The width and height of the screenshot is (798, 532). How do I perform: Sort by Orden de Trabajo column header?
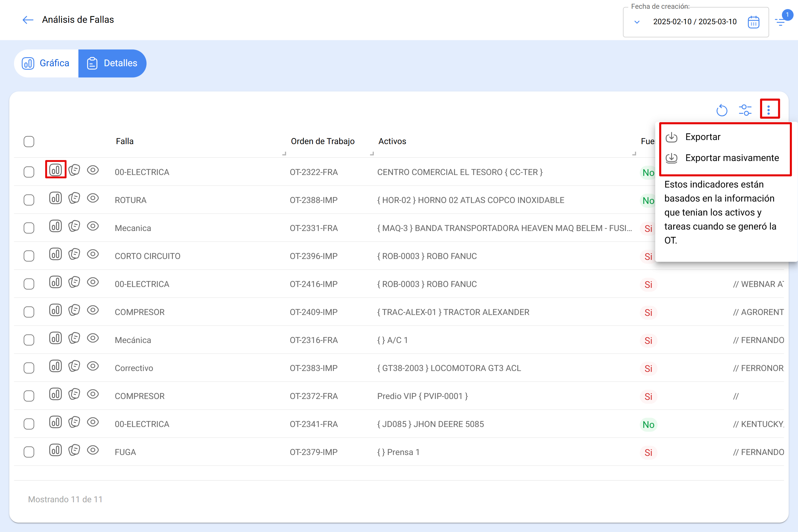click(x=323, y=141)
